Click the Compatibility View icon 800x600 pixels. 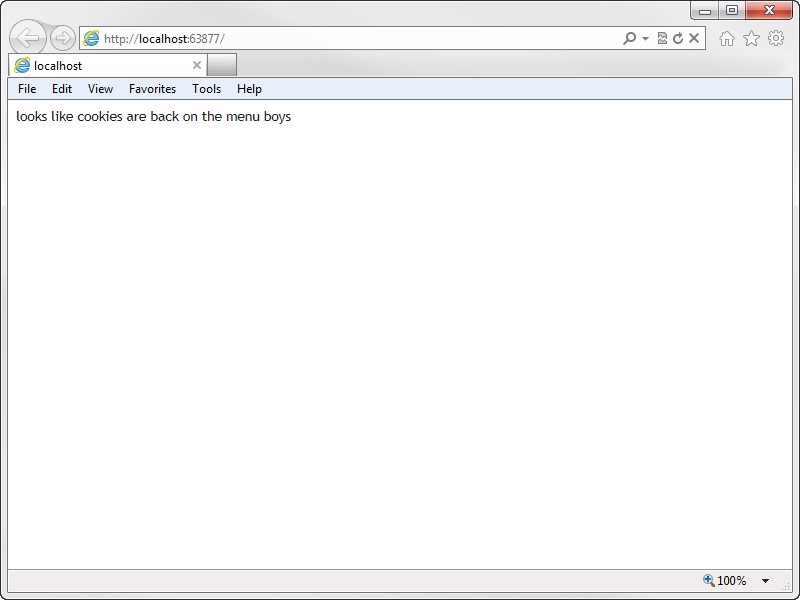[x=662, y=38]
